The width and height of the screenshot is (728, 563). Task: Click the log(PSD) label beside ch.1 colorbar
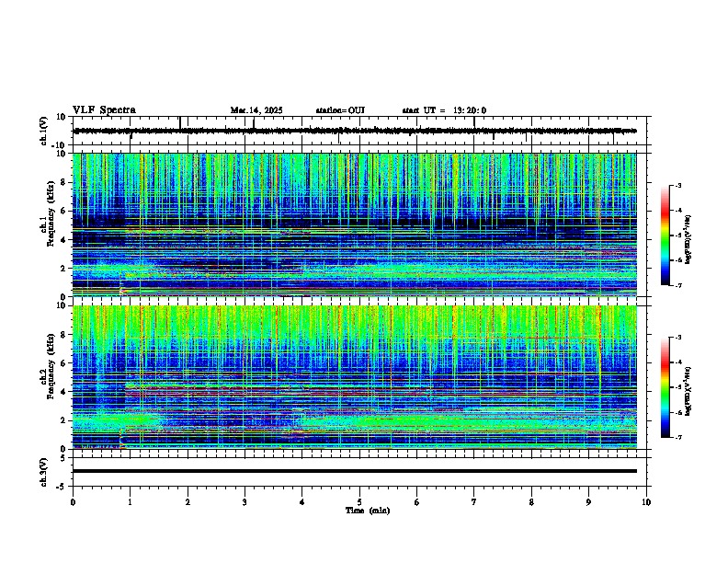pyautogui.click(x=688, y=240)
